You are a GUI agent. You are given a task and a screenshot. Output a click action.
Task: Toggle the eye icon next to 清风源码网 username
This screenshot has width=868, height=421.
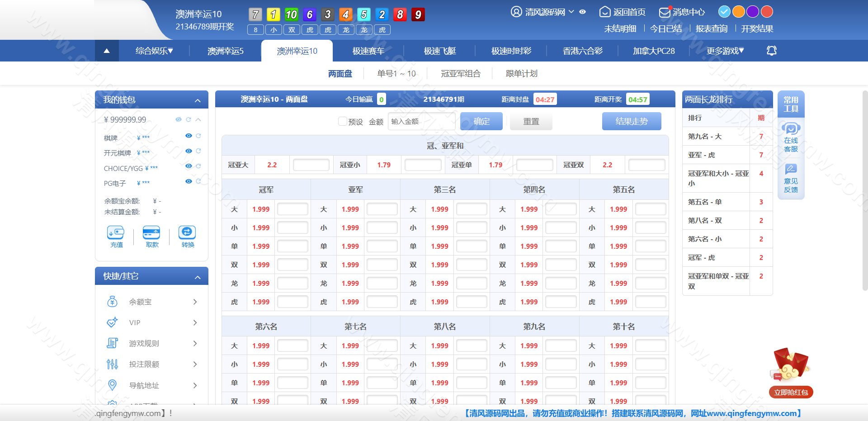(583, 12)
